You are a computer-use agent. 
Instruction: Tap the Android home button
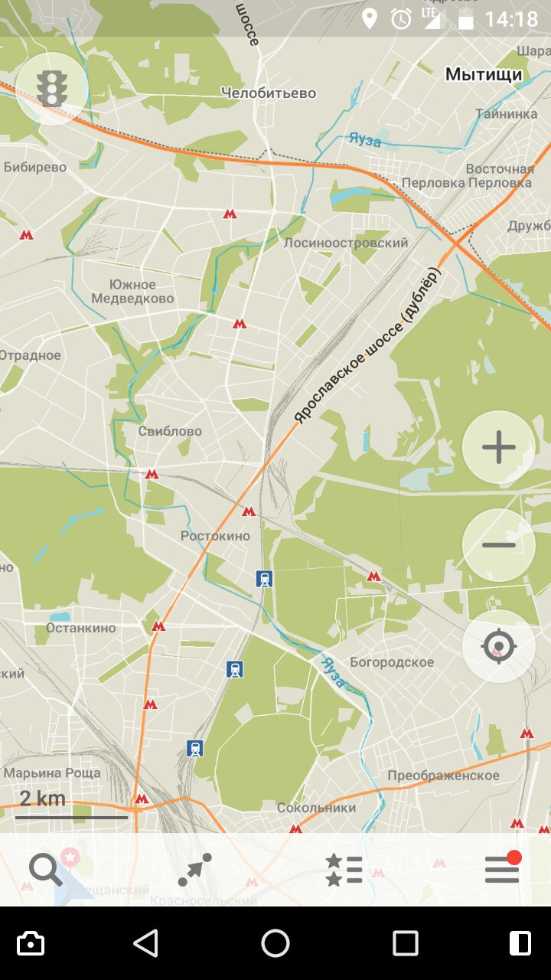(x=275, y=943)
